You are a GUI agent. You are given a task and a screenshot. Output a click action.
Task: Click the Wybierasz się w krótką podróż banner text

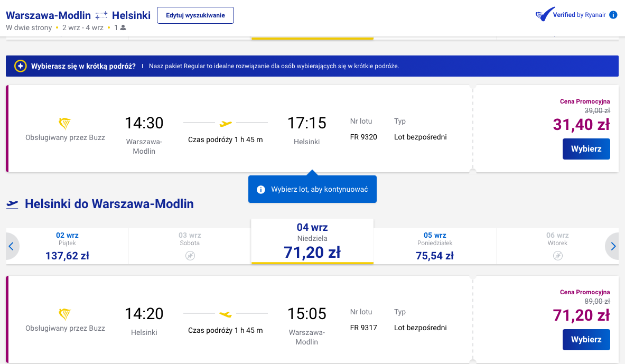coord(83,66)
